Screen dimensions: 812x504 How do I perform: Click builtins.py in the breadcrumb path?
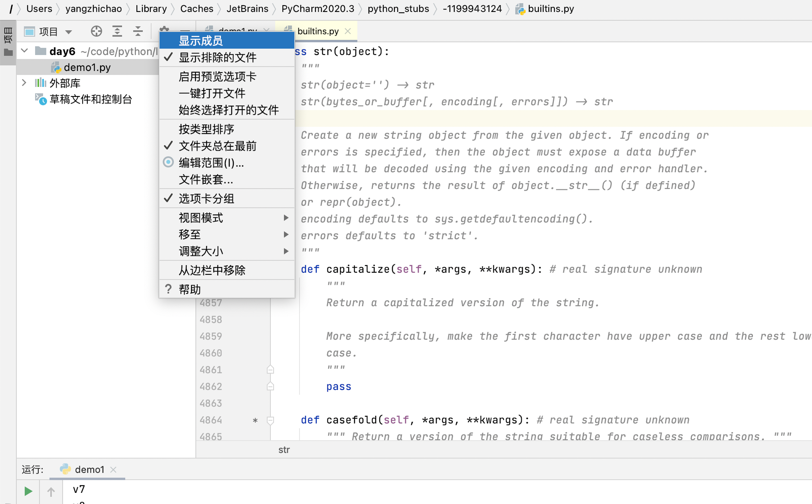point(545,9)
